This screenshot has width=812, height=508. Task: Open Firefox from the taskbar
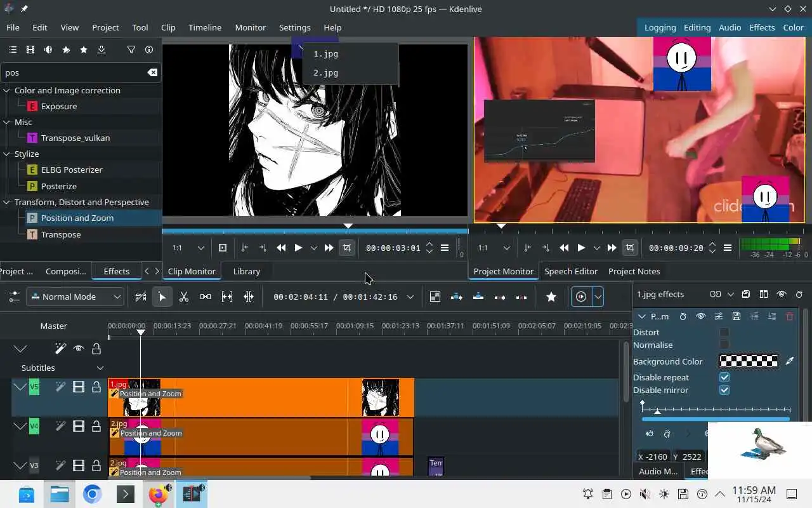tap(159, 494)
